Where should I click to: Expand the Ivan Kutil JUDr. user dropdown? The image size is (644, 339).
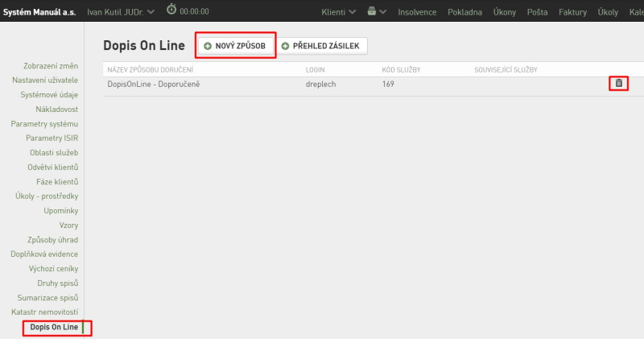[121, 12]
